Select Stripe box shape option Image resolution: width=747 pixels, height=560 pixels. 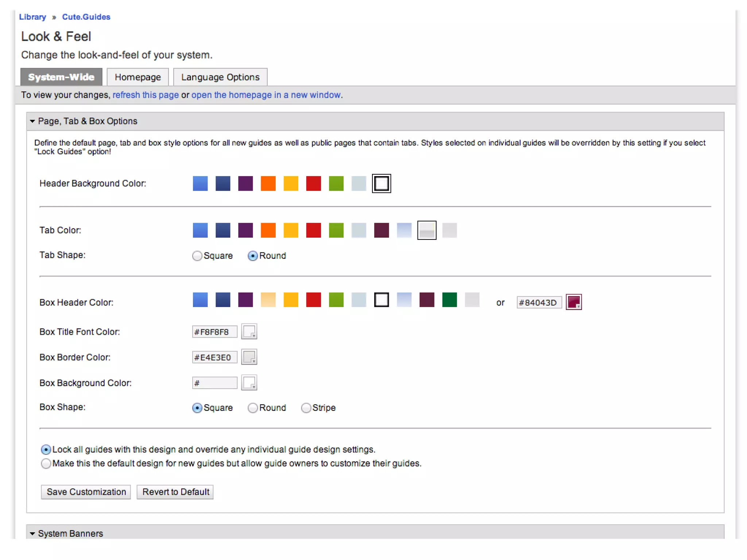306,408
